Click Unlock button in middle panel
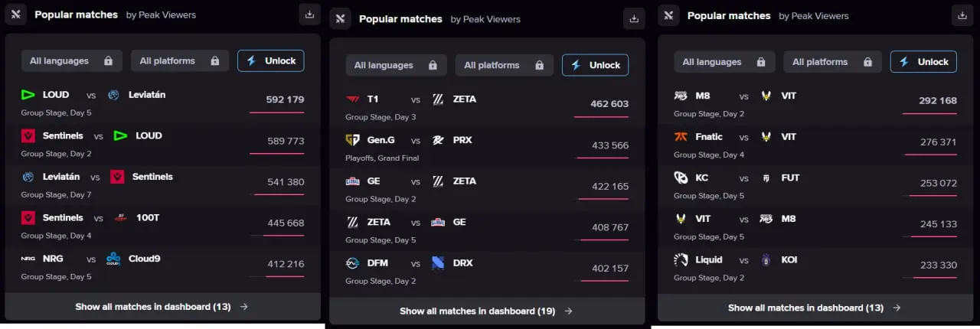The image size is (980, 329). click(596, 65)
